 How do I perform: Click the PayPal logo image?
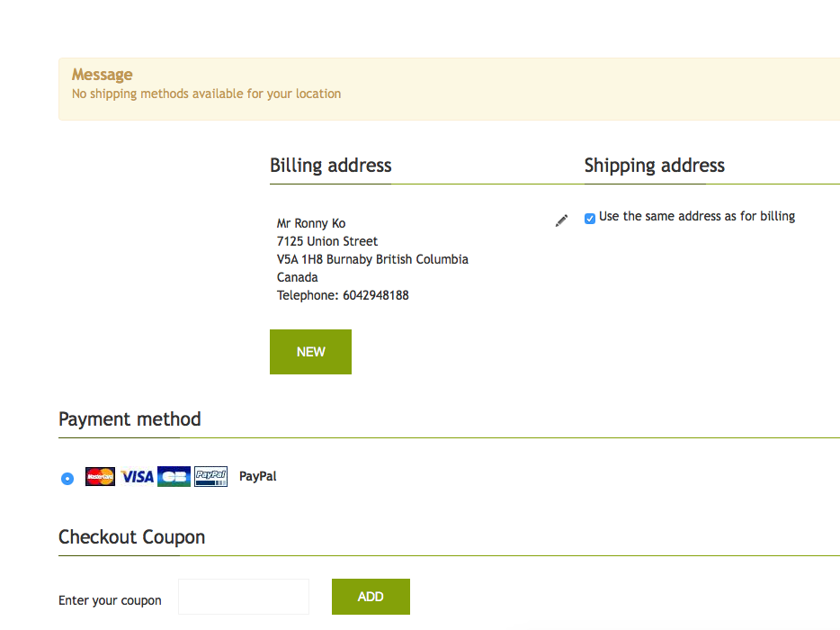click(x=210, y=477)
